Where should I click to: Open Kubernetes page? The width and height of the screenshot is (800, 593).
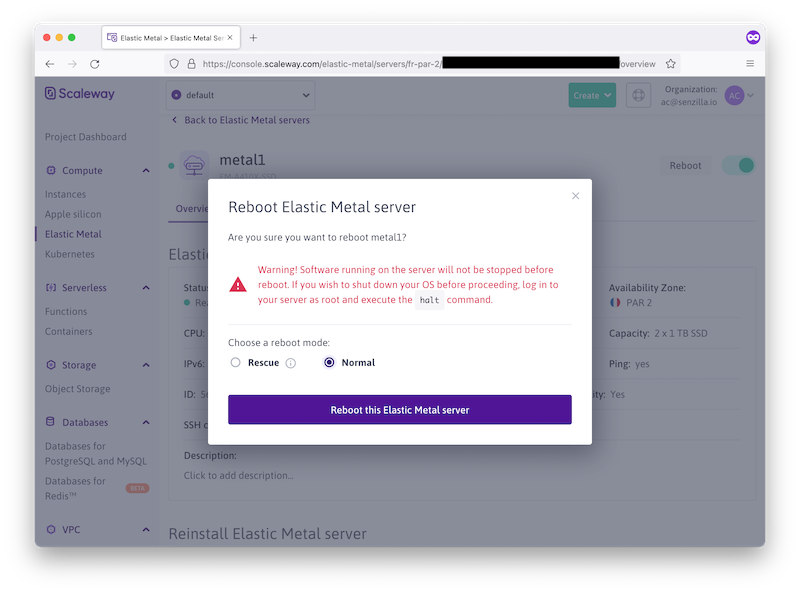coord(69,254)
